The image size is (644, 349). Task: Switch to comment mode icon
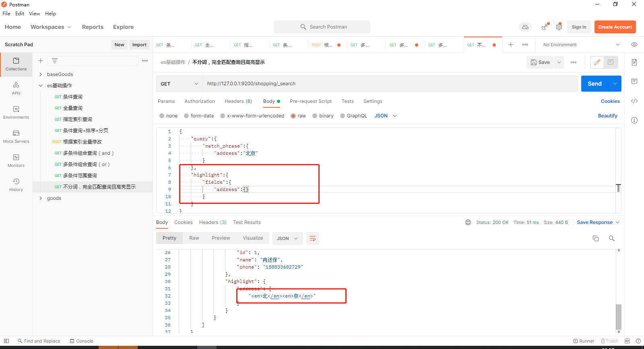[x=611, y=62]
